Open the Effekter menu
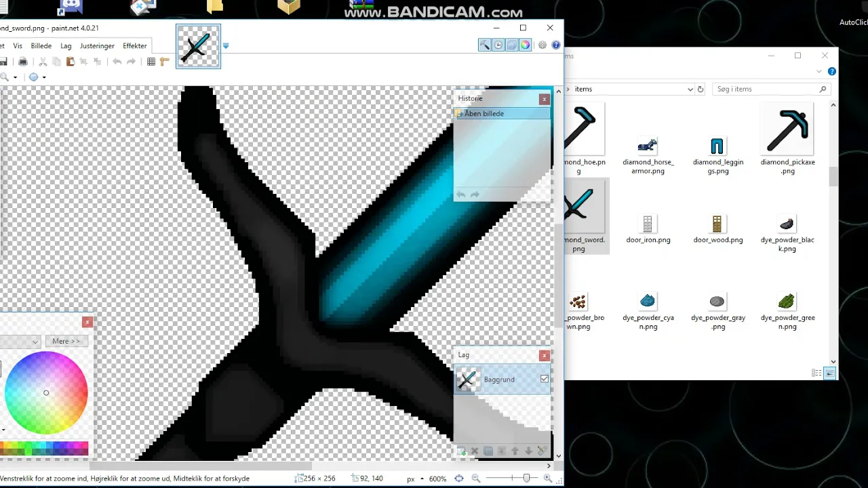The width and height of the screenshot is (868, 488). point(134,45)
